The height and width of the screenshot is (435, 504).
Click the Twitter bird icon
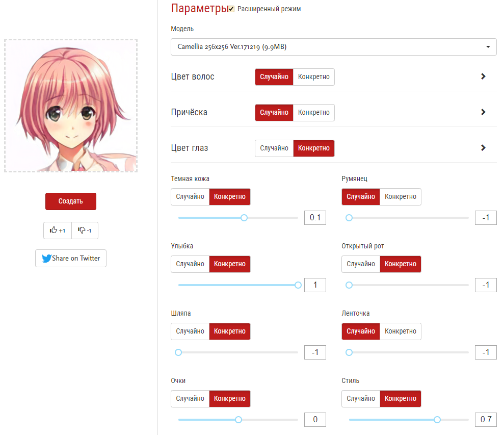pyautogui.click(x=46, y=259)
